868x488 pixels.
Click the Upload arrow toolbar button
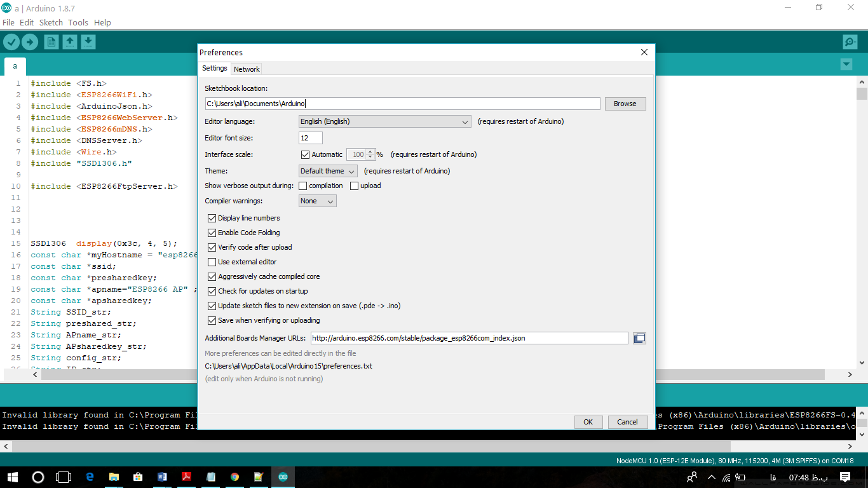(x=30, y=42)
